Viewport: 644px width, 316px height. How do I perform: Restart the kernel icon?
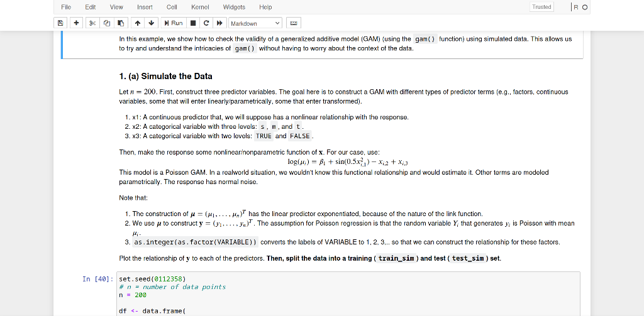206,23
